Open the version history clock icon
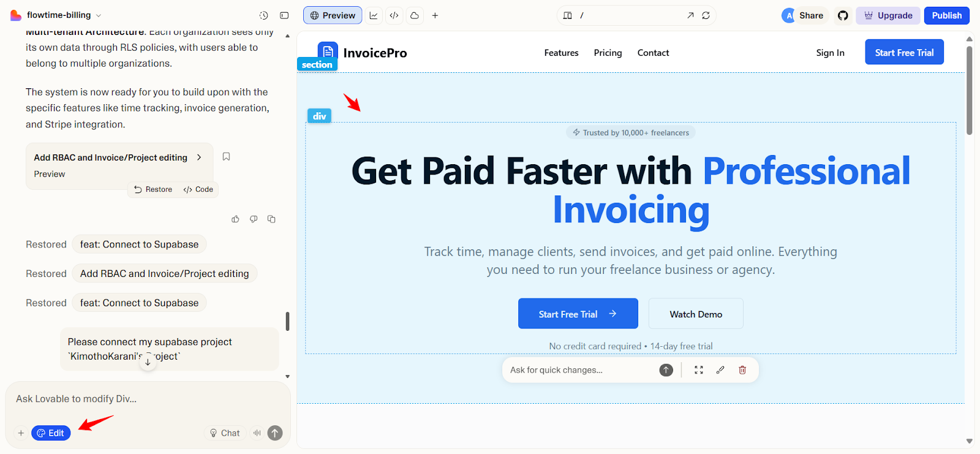980x454 pixels. point(263,15)
